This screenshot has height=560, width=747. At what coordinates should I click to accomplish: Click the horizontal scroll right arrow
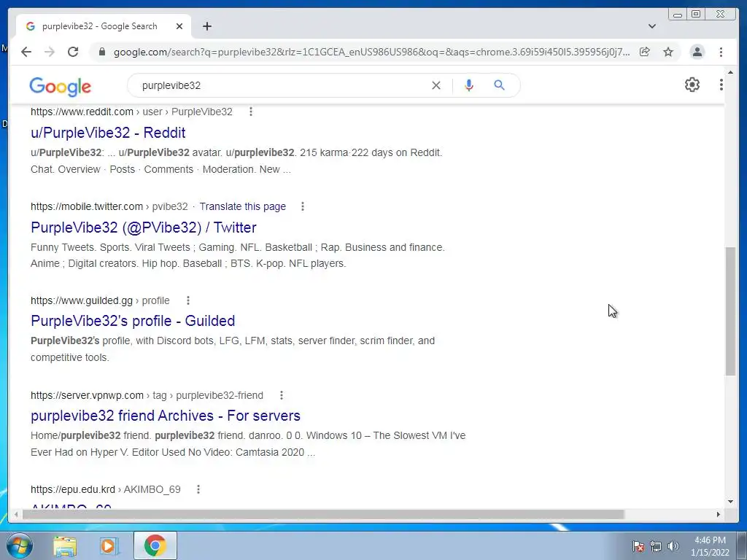tap(719, 514)
